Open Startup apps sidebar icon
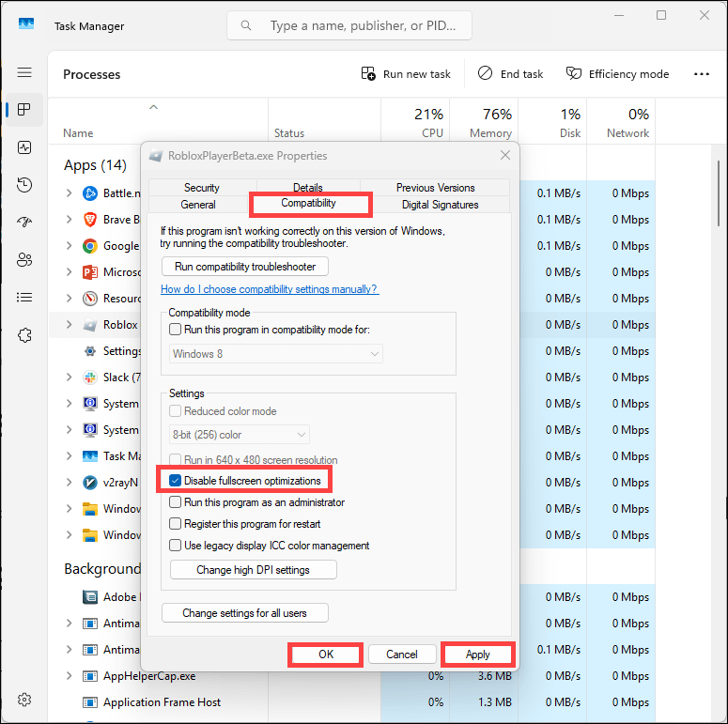The height and width of the screenshot is (724, 728). (x=24, y=223)
